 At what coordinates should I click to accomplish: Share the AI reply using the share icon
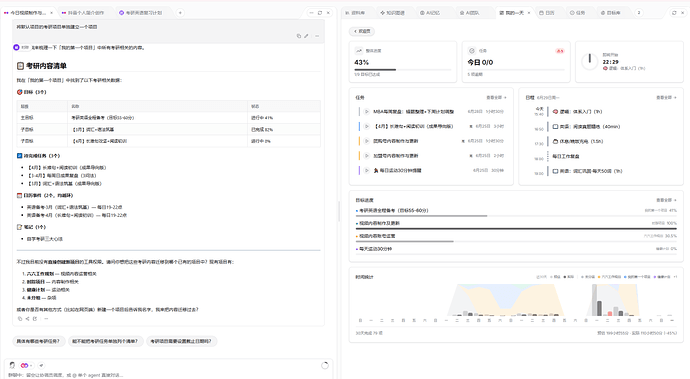click(x=27, y=319)
